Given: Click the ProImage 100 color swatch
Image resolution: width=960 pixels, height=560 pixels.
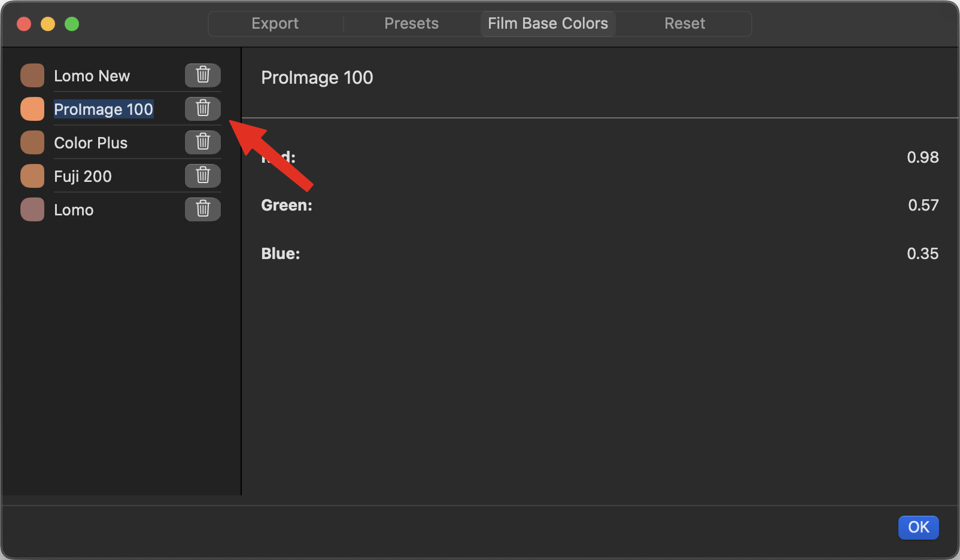Looking at the screenshot, I should (32, 108).
